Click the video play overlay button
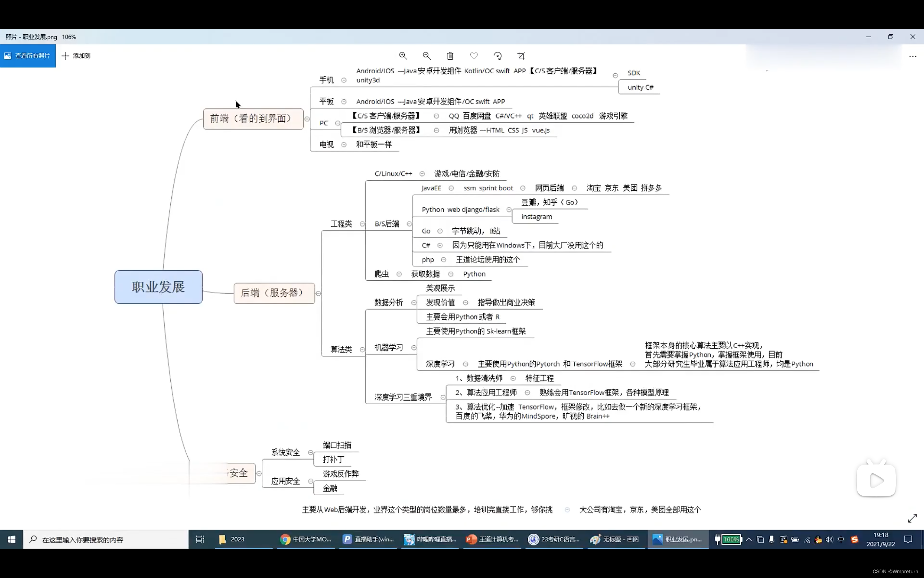 [876, 480]
